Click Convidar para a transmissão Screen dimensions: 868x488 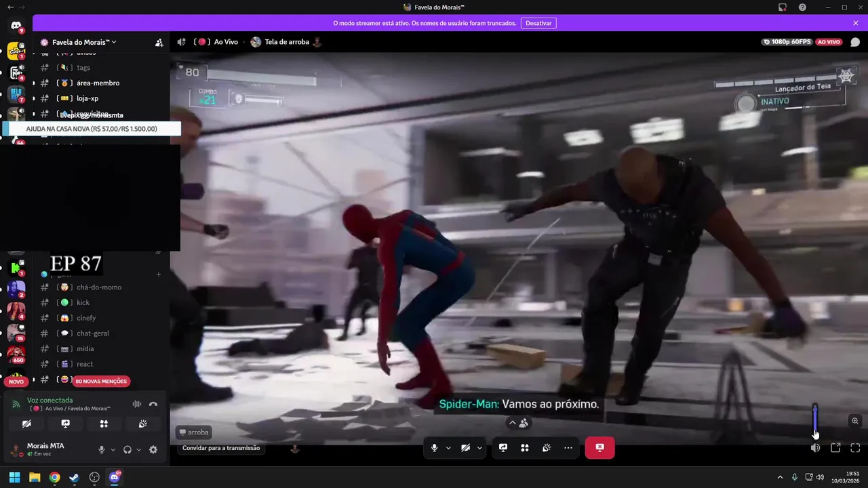pyautogui.click(x=221, y=448)
